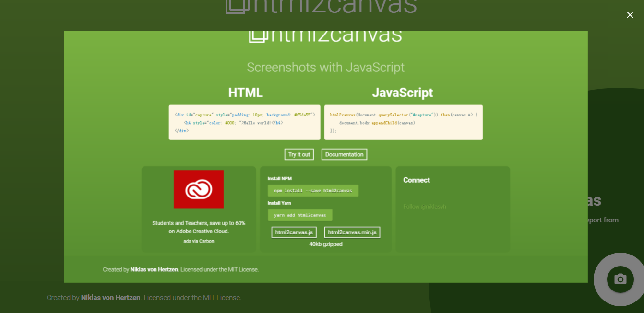Click the faded 'Follow @niklasvh' link
Viewport: 644px width, 313px height.
coord(425,207)
